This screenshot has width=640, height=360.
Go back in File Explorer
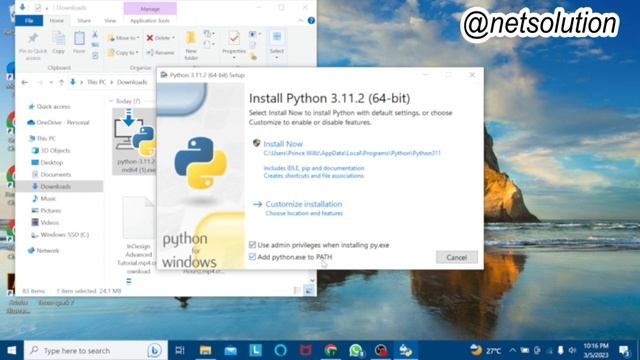[25, 82]
